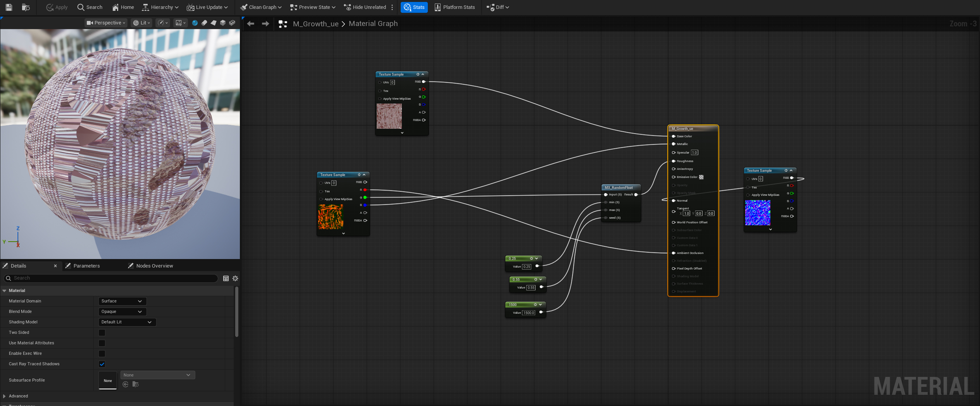The image size is (980, 406).
Task: Set preview mesh to sphere
Action: (195, 23)
